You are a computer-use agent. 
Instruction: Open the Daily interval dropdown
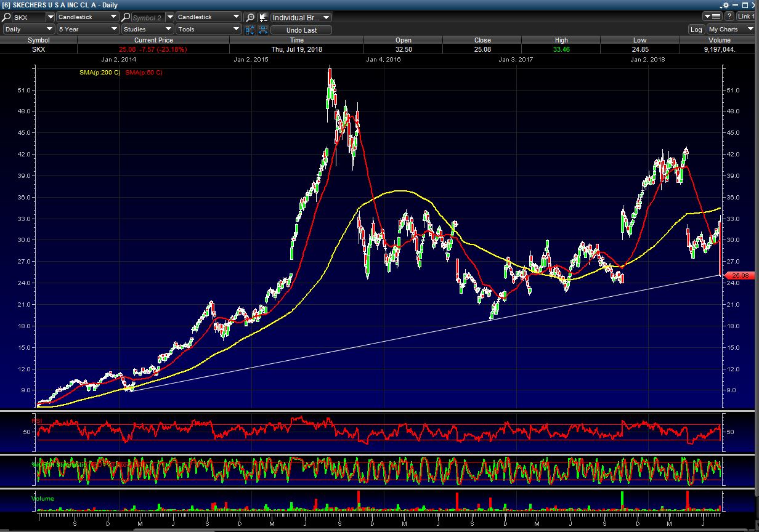click(x=28, y=29)
